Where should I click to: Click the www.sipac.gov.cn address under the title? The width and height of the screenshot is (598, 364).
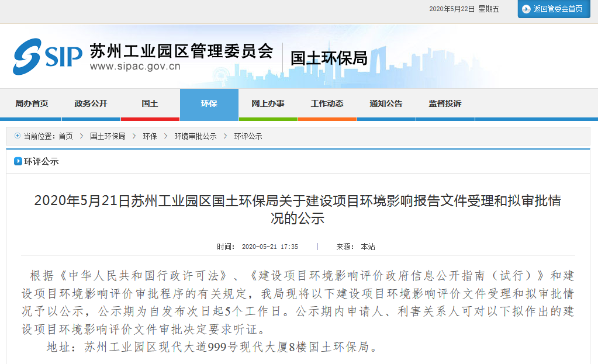pos(135,67)
